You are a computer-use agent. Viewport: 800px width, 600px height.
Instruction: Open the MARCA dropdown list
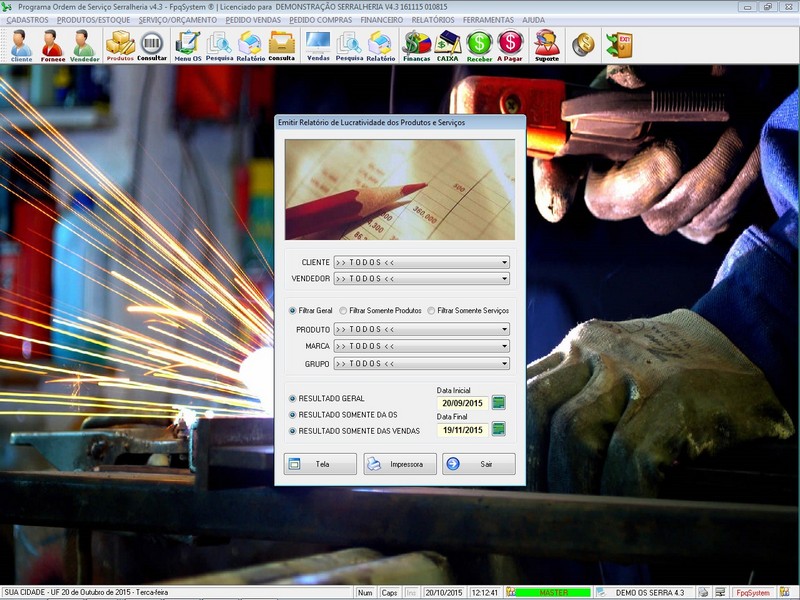(x=504, y=346)
